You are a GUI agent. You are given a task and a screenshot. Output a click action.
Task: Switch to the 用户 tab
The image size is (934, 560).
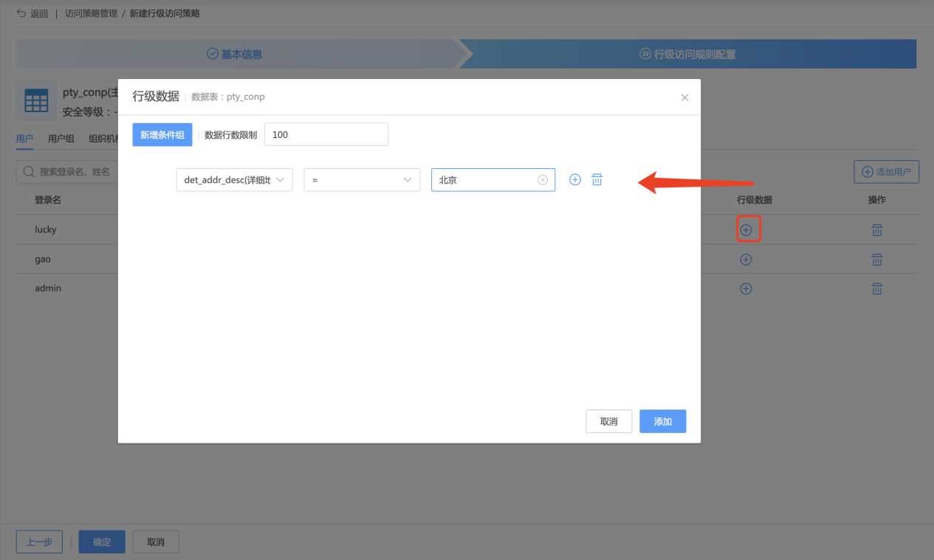coord(24,138)
